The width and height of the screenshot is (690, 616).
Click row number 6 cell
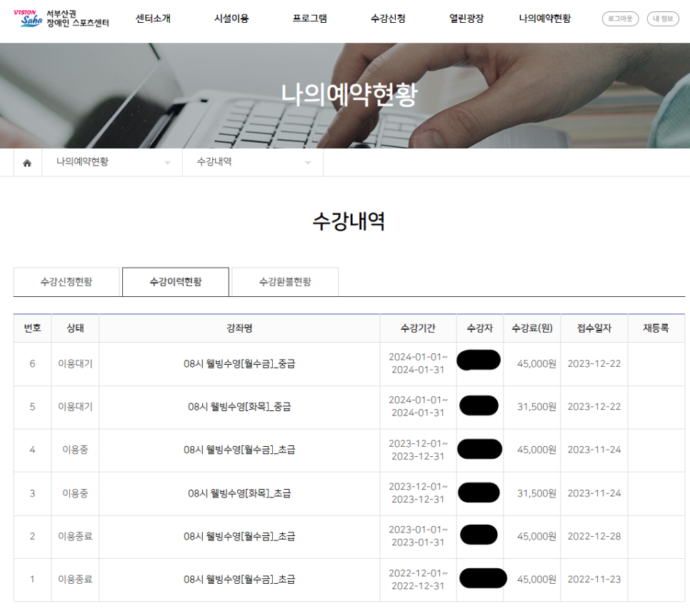click(x=32, y=363)
